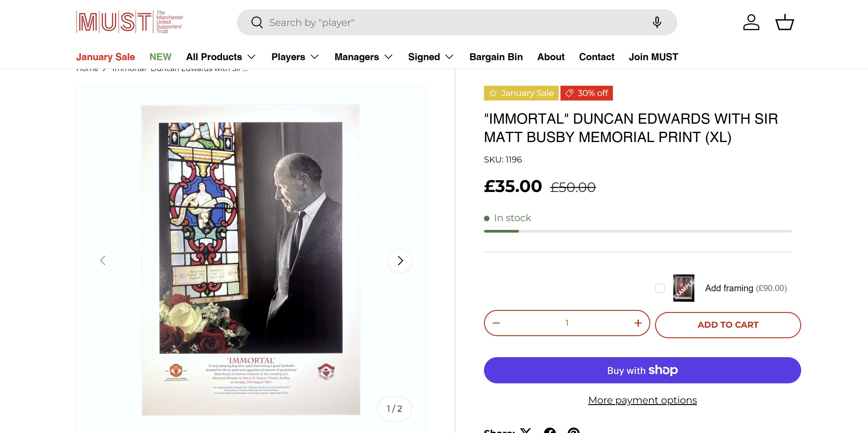Open the January Sale menu item
Screen dimensions: 868x433
105,57
